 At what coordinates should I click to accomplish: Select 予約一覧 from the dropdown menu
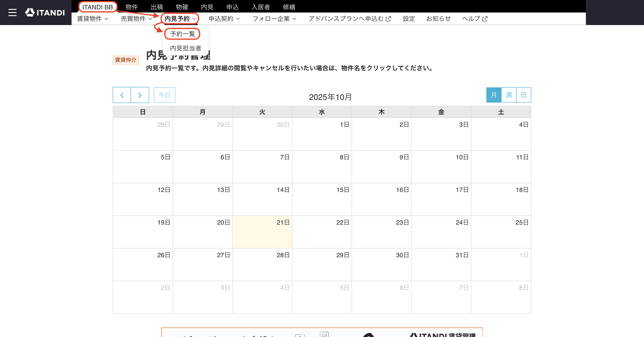point(182,34)
